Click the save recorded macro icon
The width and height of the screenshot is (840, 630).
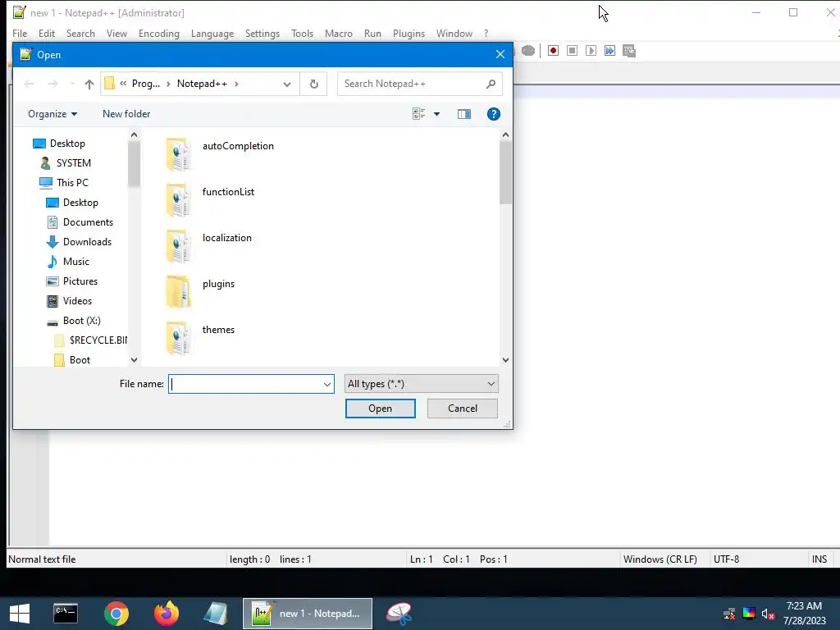[x=629, y=51]
